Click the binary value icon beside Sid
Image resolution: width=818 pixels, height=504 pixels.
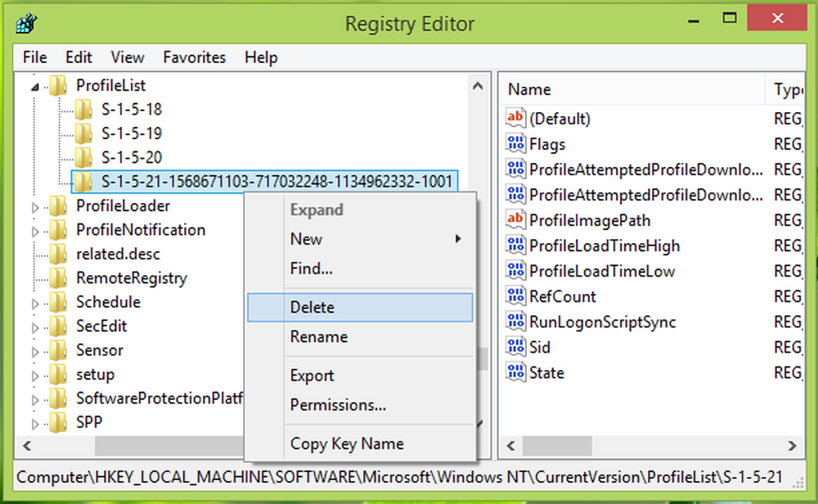click(515, 347)
